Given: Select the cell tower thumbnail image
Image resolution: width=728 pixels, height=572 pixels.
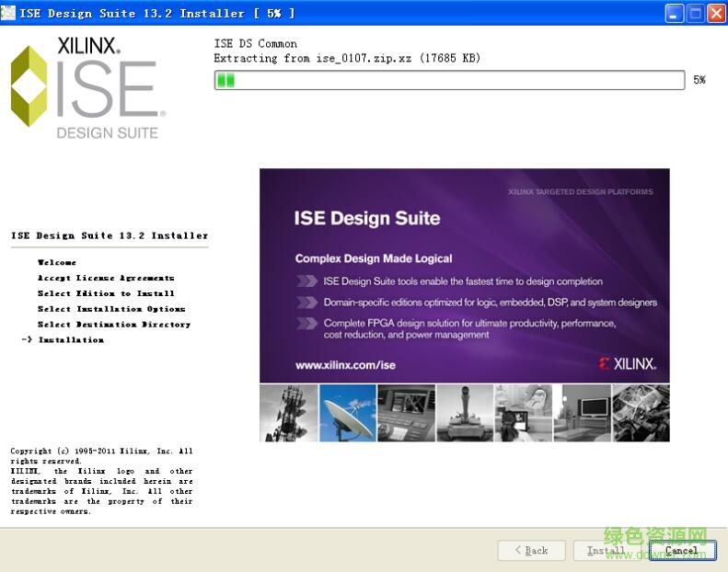Looking at the screenshot, I should click(289, 413).
